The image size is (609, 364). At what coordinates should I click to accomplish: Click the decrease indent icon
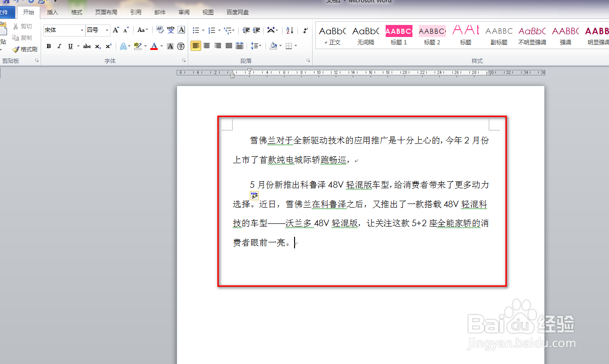[246, 31]
